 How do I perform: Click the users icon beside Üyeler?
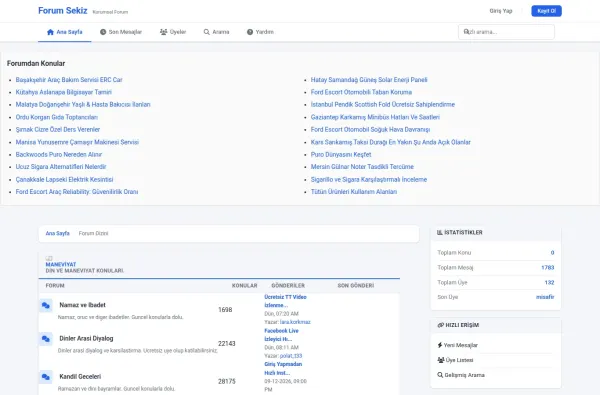click(x=163, y=32)
